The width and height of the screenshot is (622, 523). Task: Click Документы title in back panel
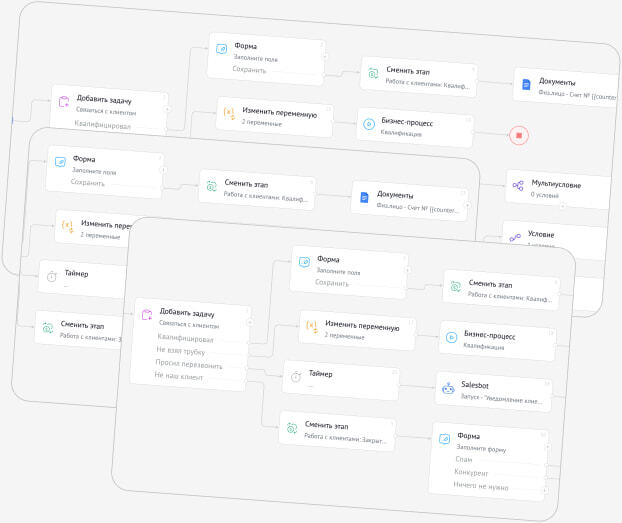(x=557, y=82)
